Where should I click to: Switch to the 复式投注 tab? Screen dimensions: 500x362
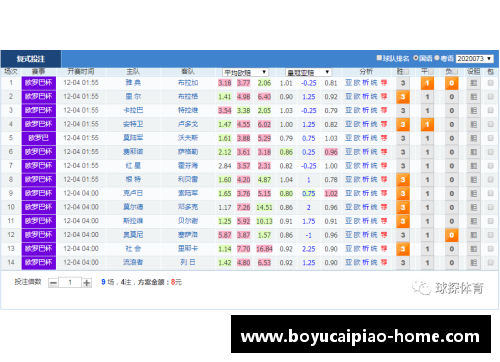point(31,59)
